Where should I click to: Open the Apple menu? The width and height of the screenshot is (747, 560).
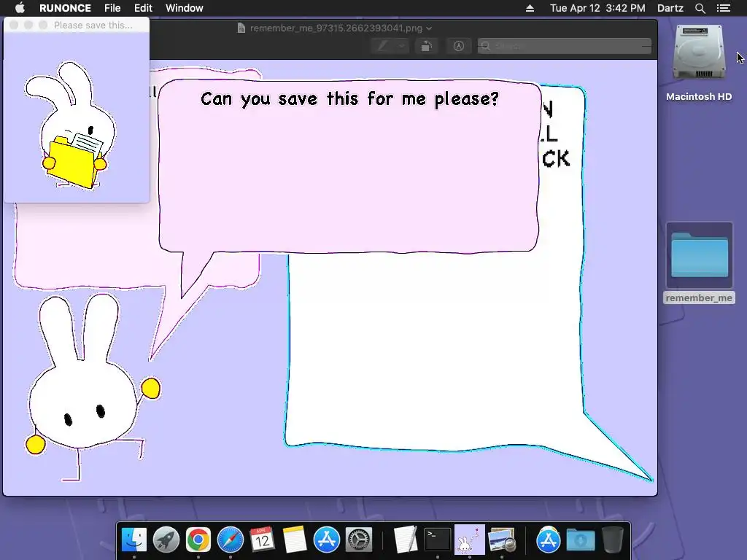click(x=20, y=8)
